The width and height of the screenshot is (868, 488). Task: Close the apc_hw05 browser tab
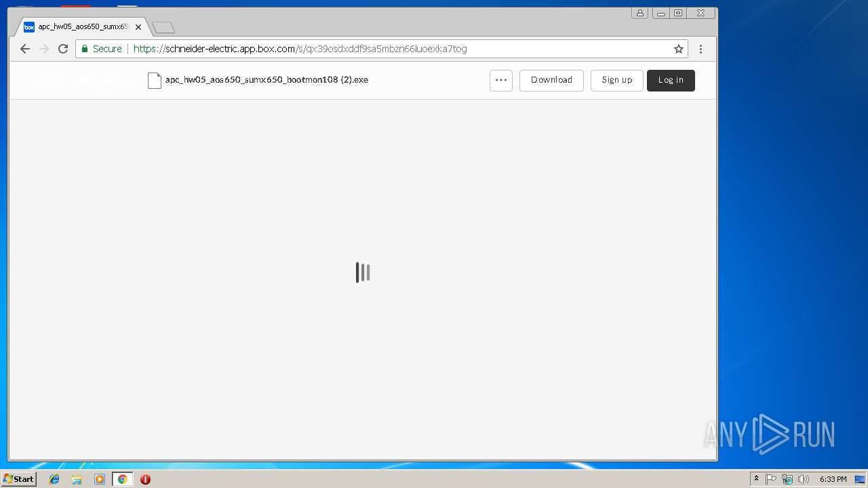pos(138,27)
